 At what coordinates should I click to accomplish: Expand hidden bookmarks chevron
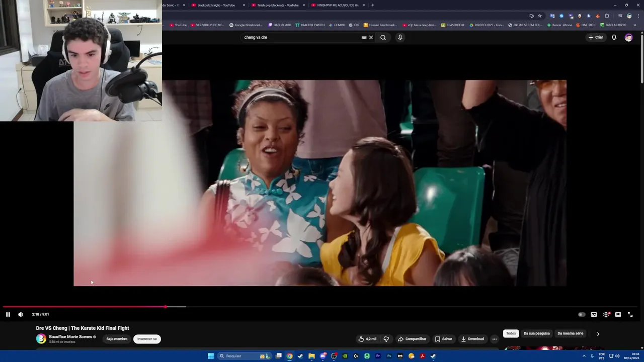click(x=635, y=25)
